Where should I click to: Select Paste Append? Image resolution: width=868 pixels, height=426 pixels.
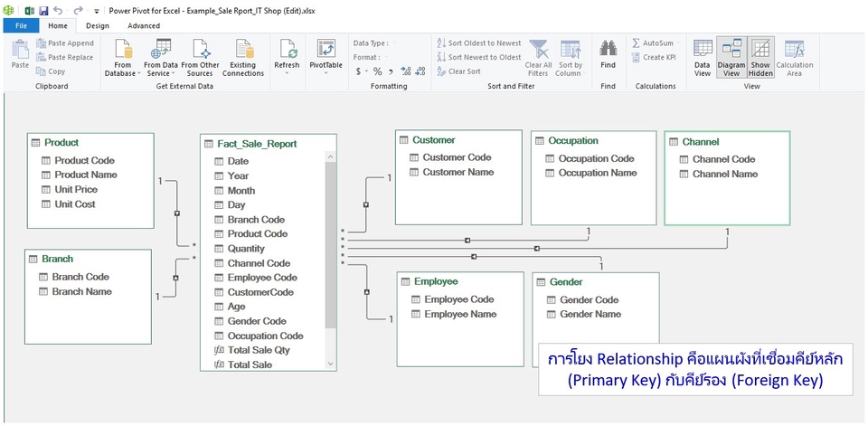click(x=65, y=43)
